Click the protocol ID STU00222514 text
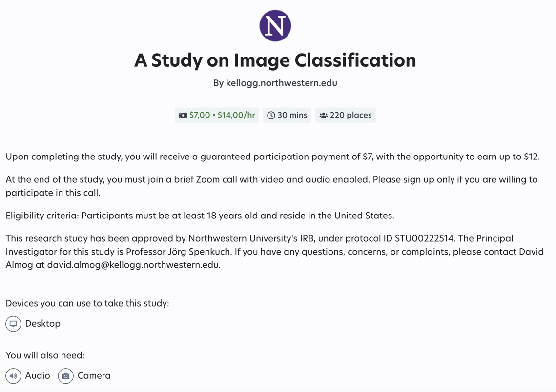This screenshot has height=392, width=556. [424, 238]
